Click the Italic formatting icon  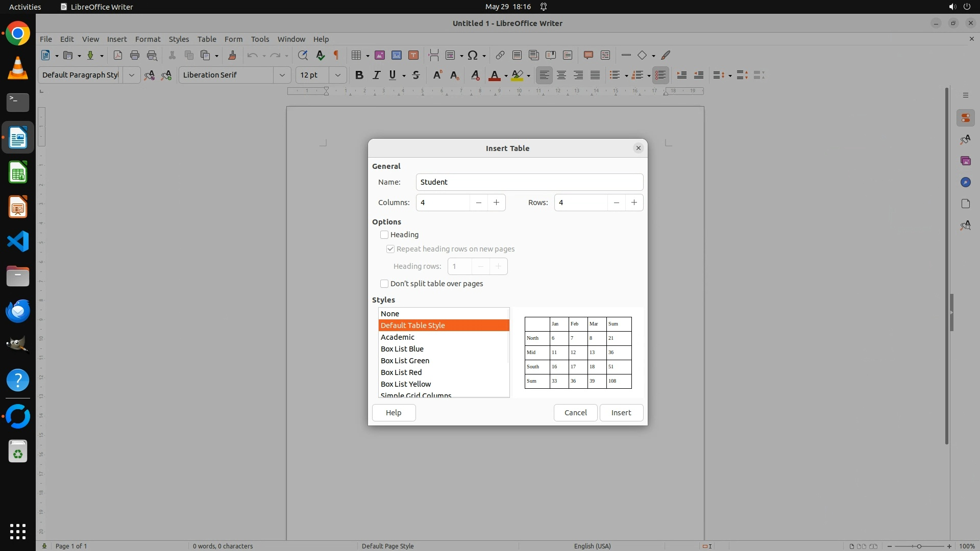[x=376, y=75]
